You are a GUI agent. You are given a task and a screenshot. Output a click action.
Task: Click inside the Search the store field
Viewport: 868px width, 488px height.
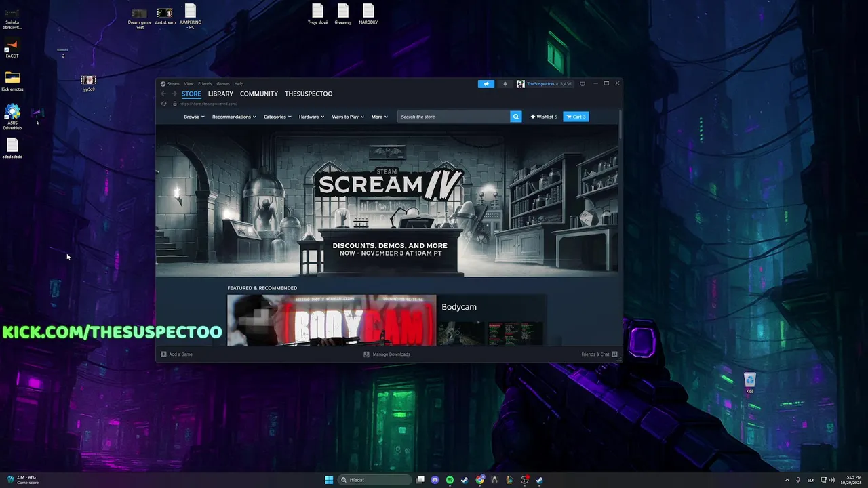coord(454,117)
